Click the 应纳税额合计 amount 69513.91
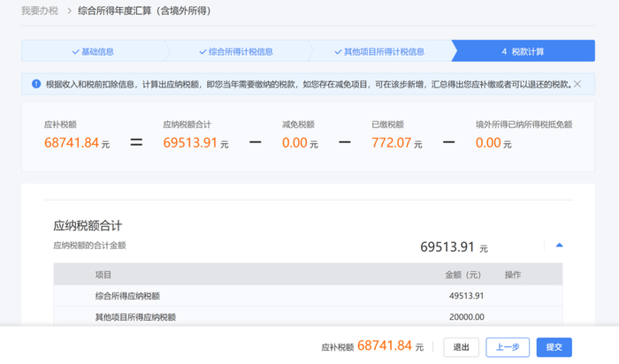 pos(190,143)
